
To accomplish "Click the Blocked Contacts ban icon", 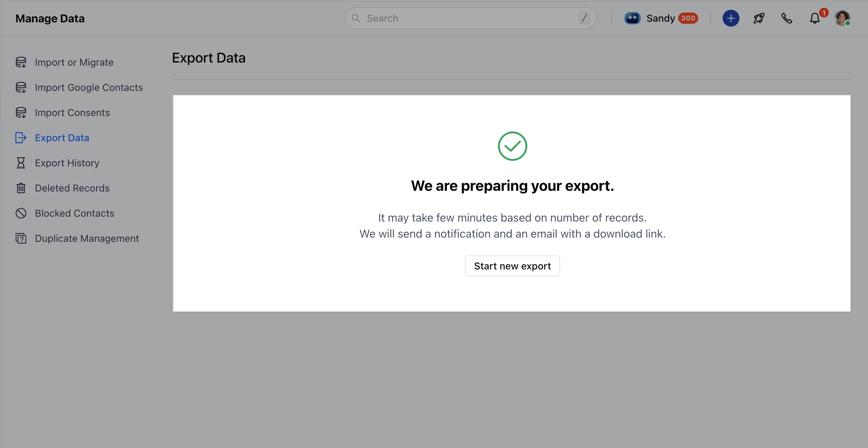I will [x=21, y=213].
